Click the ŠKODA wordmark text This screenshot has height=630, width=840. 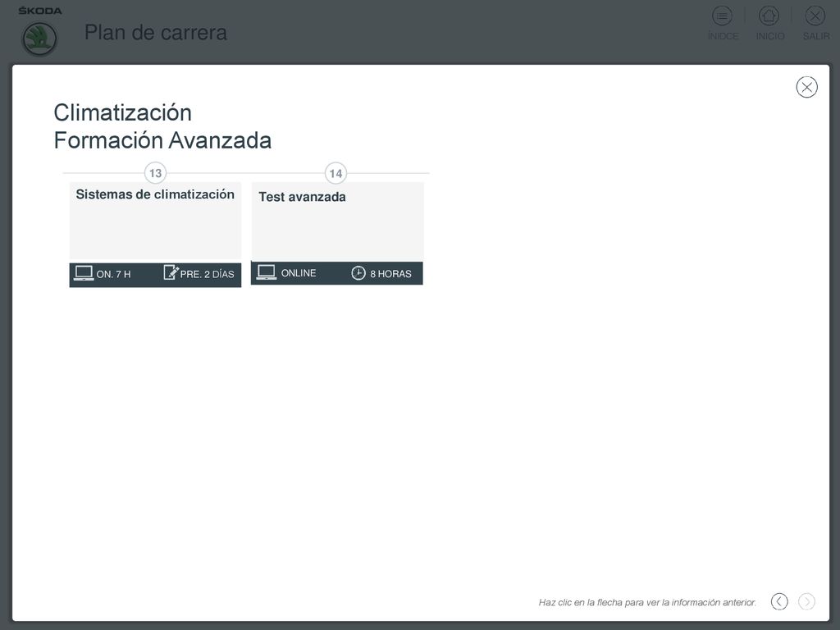click(40, 10)
